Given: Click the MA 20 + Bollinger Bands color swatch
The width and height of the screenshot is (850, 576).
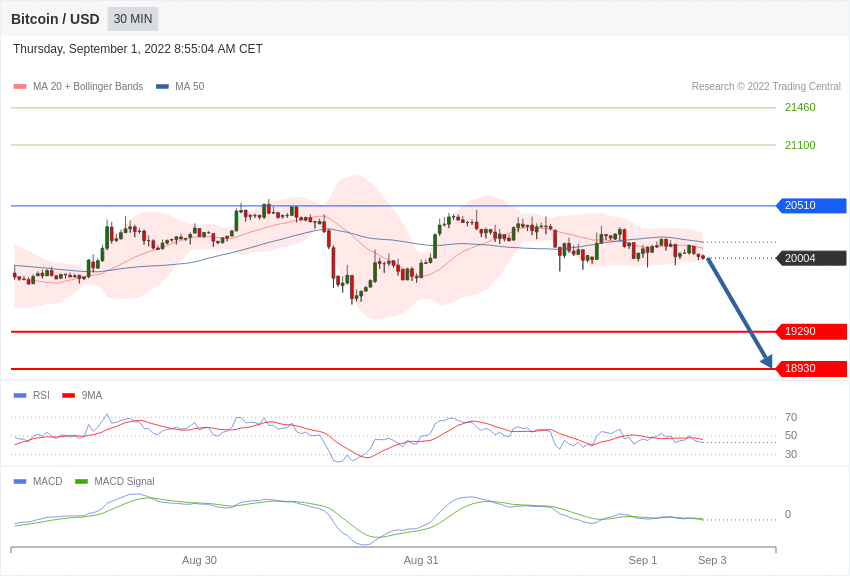Looking at the screenshot, I should pos(20,86).
